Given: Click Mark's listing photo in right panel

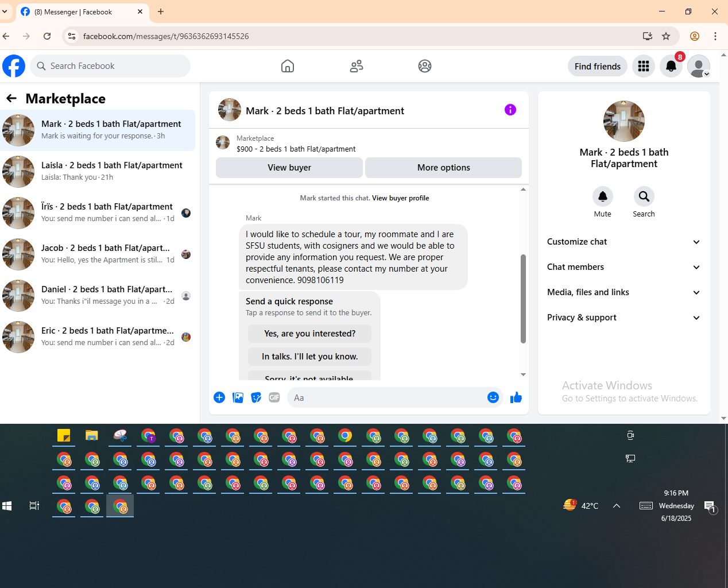Looking at the screenshot, I should 624,121.
